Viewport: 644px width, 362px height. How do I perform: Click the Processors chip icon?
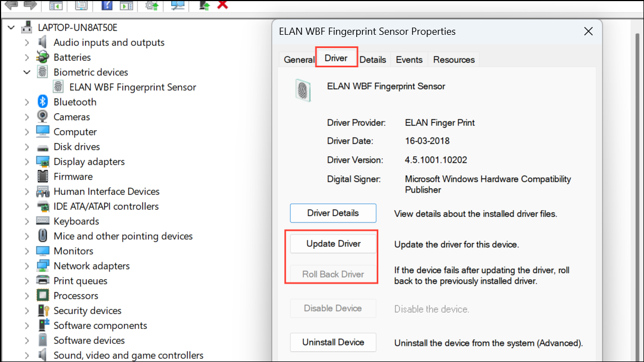43,296
